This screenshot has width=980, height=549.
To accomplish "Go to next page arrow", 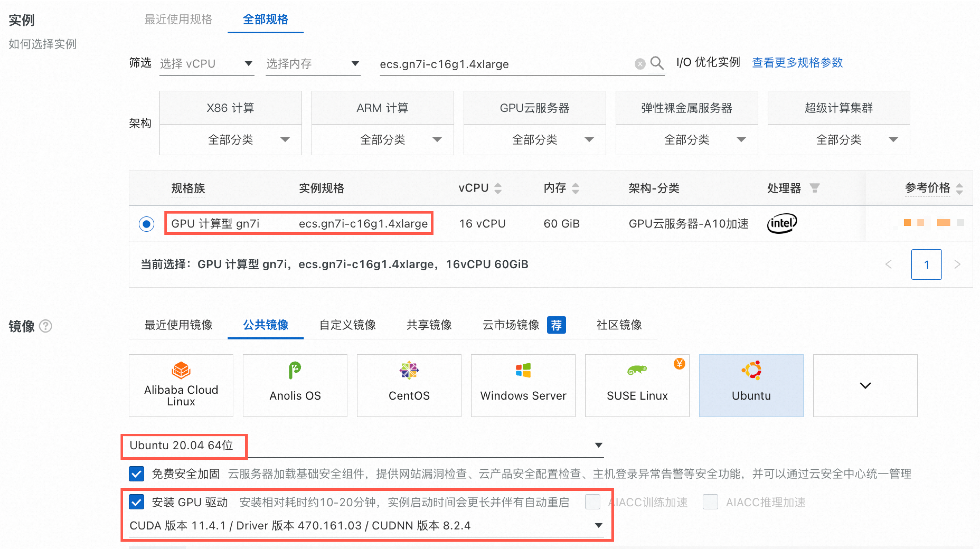I will pos(957,264).
